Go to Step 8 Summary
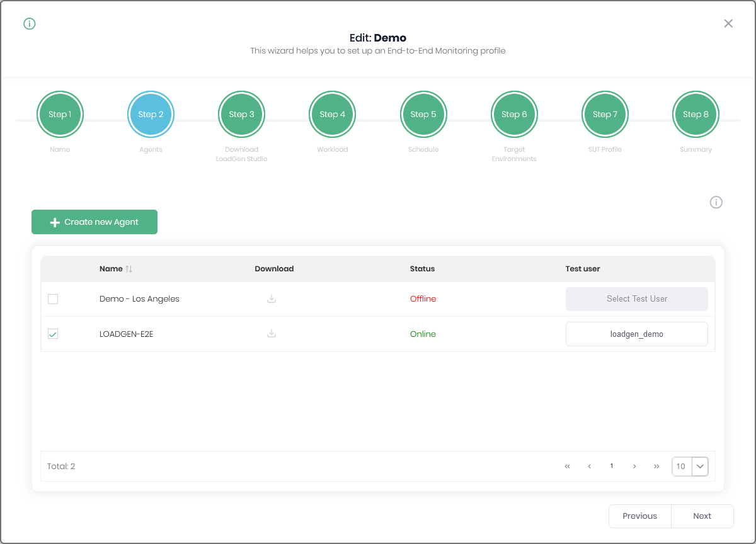Image resolution: width=756 pixels, height=544 pixels. [x=696, y=115]
